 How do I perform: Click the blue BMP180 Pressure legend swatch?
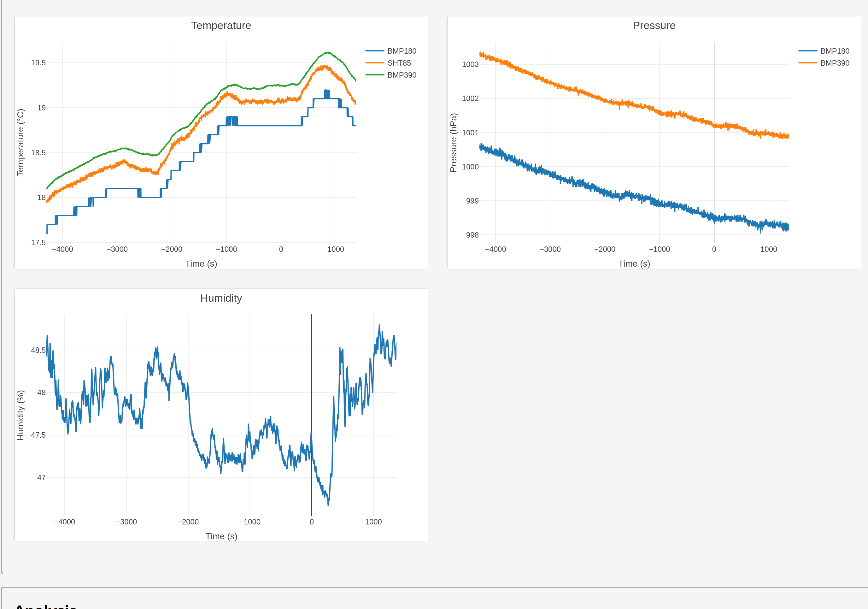808,51
